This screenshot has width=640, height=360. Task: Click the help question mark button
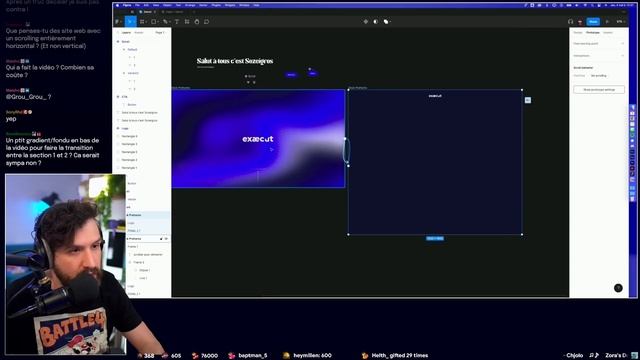618,288
